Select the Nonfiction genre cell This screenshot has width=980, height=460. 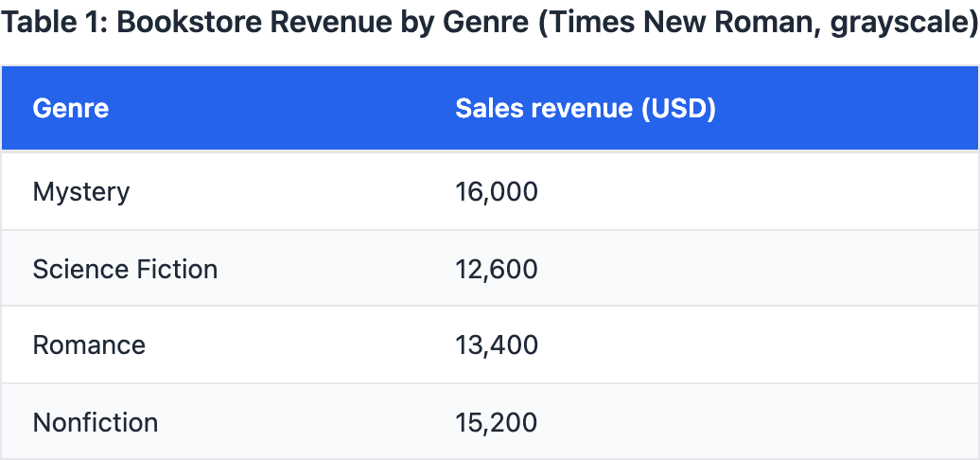click(96, 422)
